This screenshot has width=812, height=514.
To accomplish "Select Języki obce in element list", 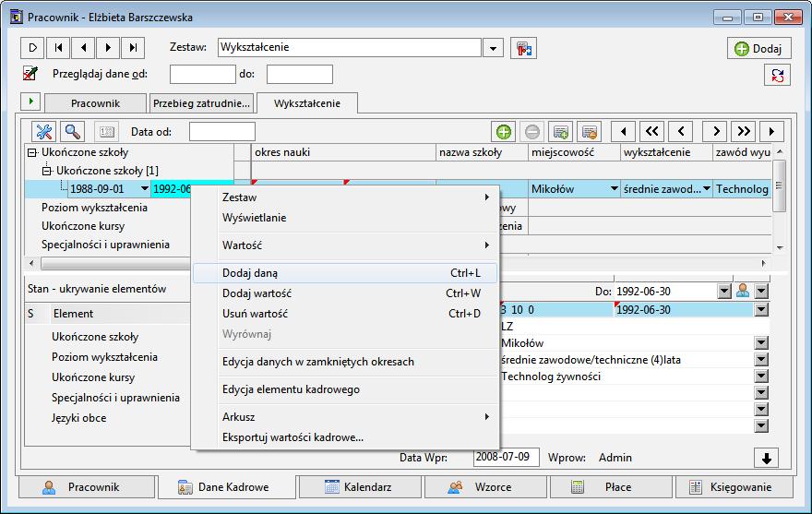I will [x=78, y=418].
